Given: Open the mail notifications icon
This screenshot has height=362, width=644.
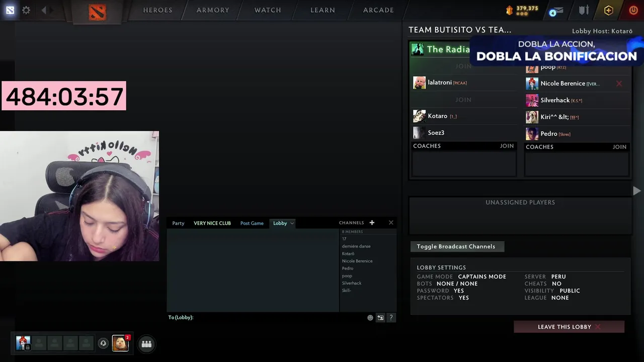Looking at the screenshot, I should (x=556, y=11).
